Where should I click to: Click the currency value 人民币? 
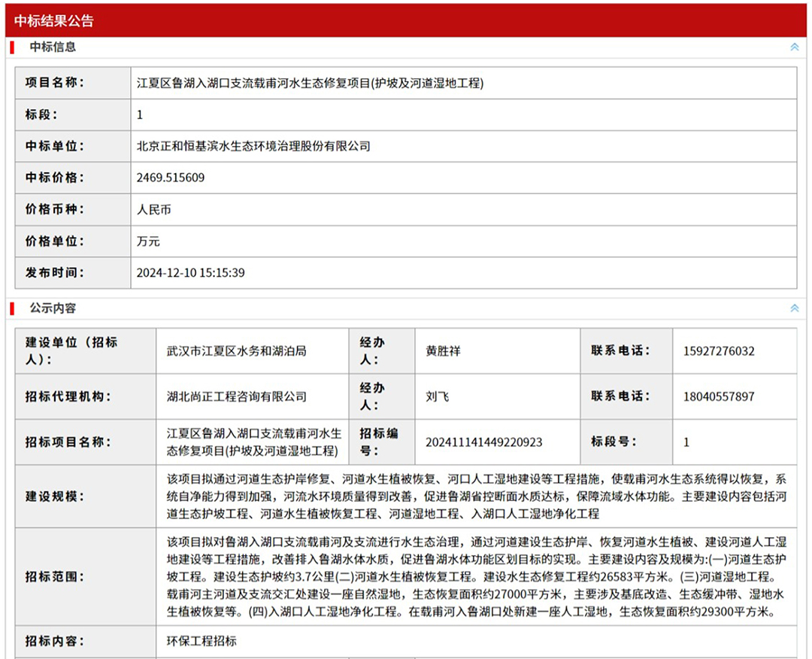153,209
